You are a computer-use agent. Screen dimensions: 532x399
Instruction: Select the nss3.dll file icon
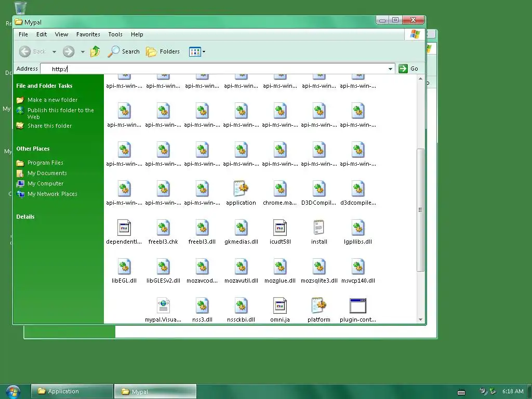point(202,305)
